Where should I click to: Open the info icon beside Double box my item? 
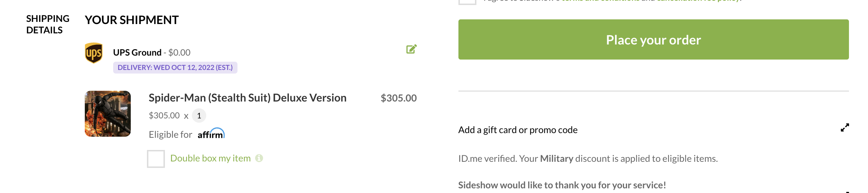click(x=259, y=158)
